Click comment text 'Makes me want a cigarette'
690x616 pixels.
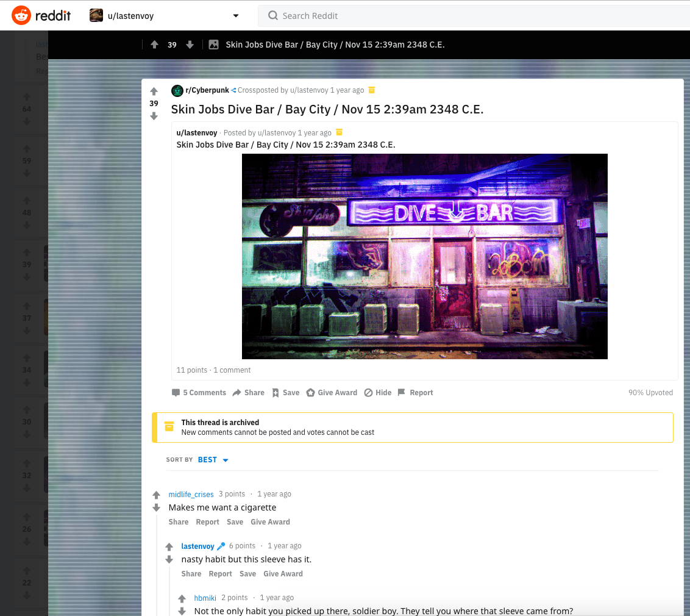coord(222,507)
